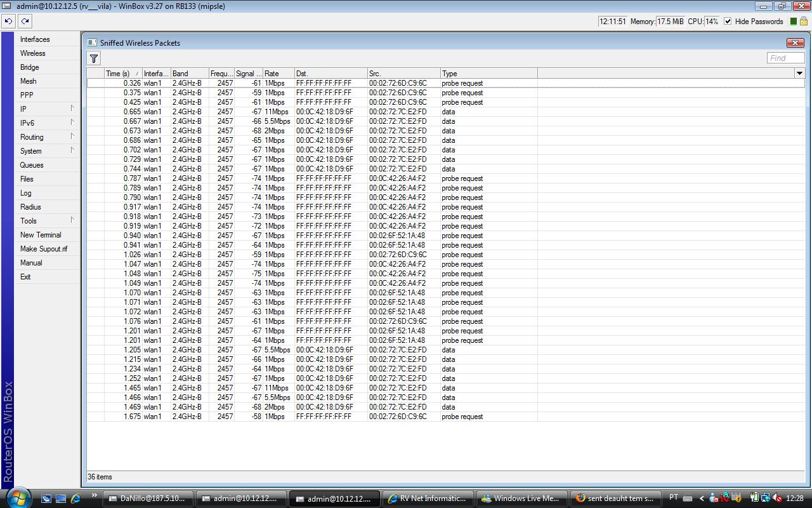Sort by the Time (s) column header

(123, 74)
